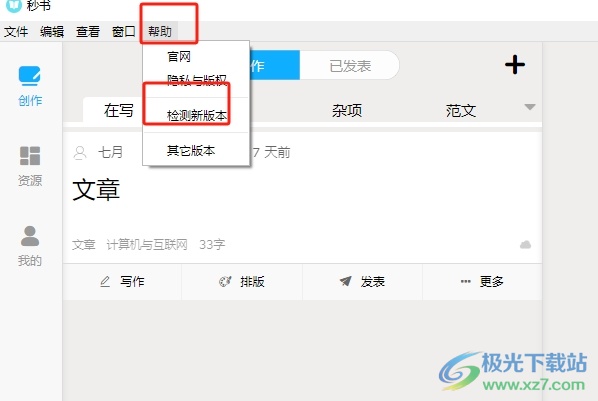This screenshot has height=401, width=598.
Task: Click the 写作 pencil button
Action: tap(122, 282)
